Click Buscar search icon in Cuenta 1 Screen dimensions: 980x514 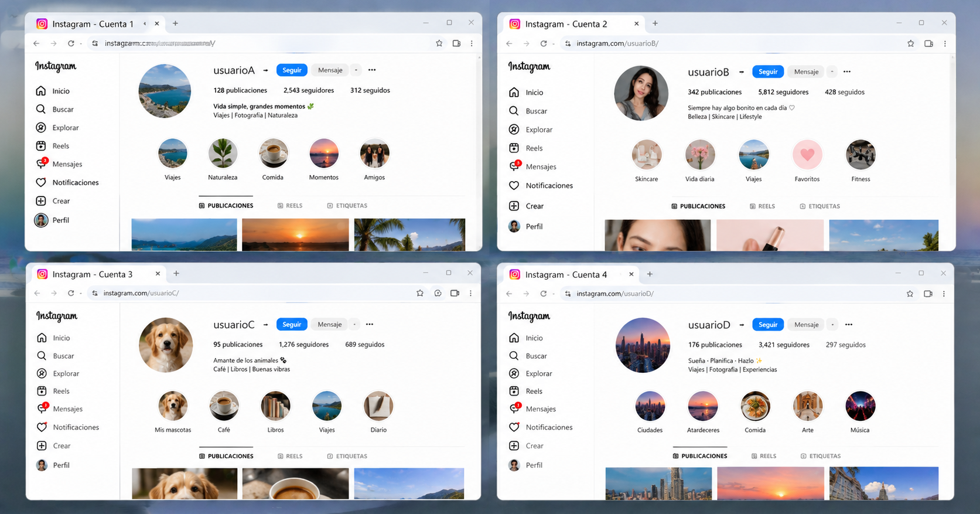click(41, 109)
